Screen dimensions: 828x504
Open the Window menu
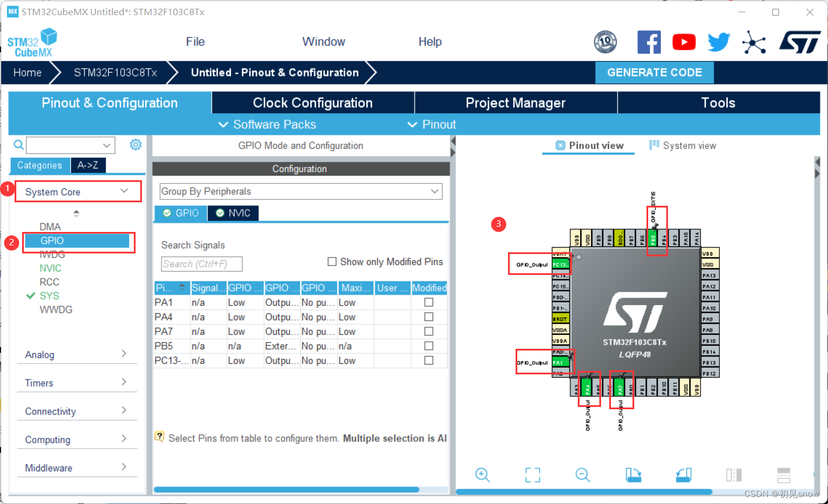324,42
